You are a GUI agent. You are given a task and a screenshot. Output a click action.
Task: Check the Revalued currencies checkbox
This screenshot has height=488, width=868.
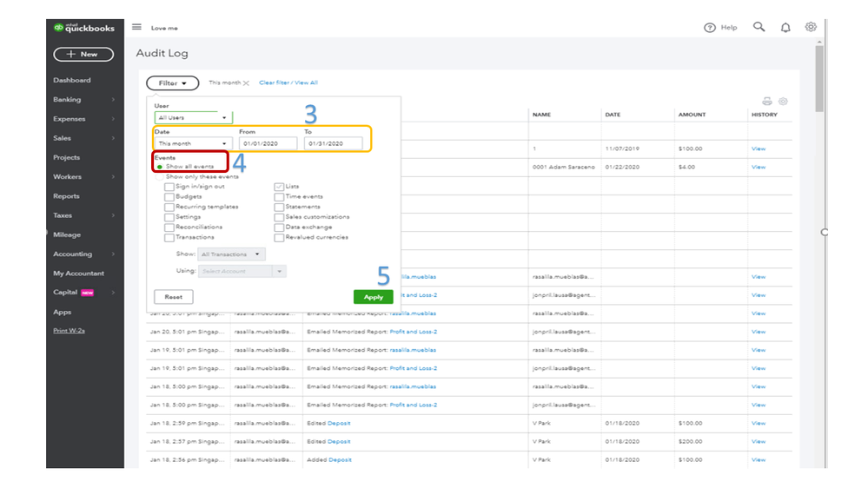point(279,237)
